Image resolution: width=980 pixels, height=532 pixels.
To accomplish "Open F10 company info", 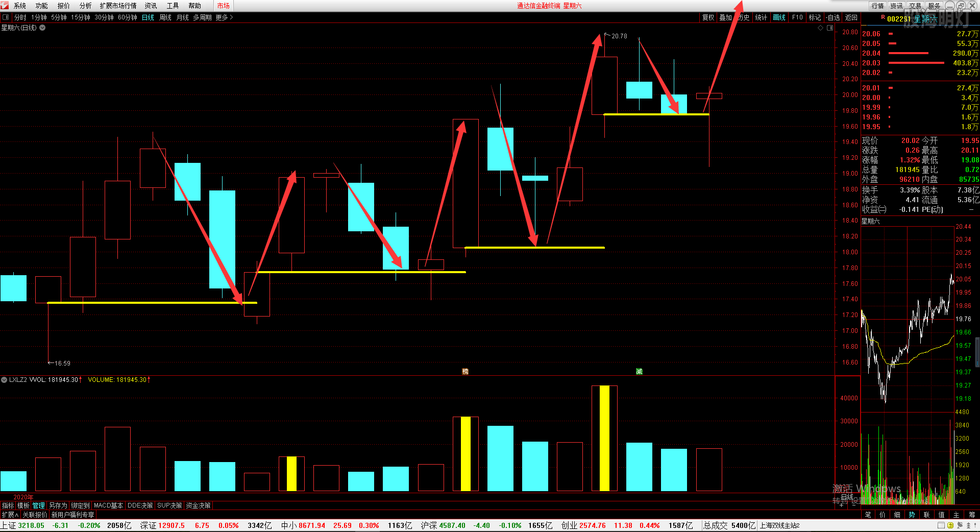I will tap(797, 17).
